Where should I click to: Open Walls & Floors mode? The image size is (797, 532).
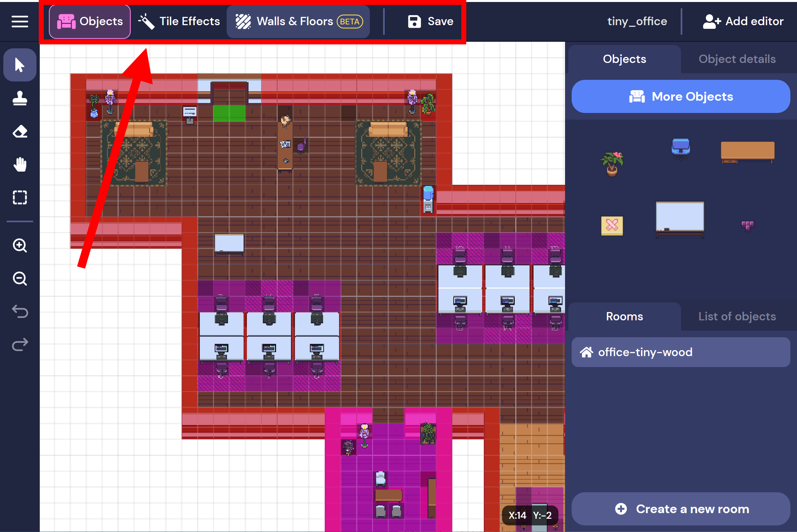pos(298,22)
